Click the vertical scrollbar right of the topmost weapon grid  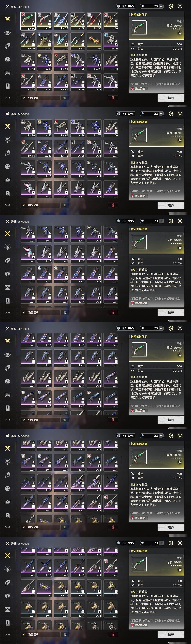tap(121, 15)
